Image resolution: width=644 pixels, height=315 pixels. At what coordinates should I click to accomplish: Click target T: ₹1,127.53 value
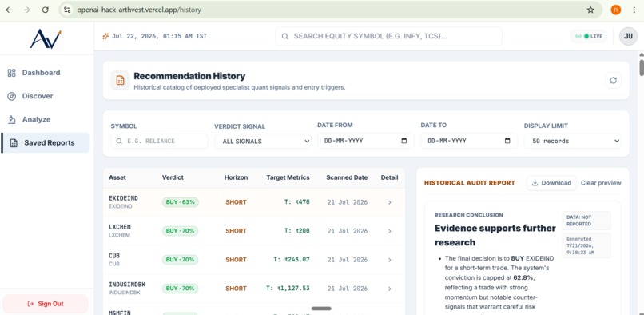288,289
